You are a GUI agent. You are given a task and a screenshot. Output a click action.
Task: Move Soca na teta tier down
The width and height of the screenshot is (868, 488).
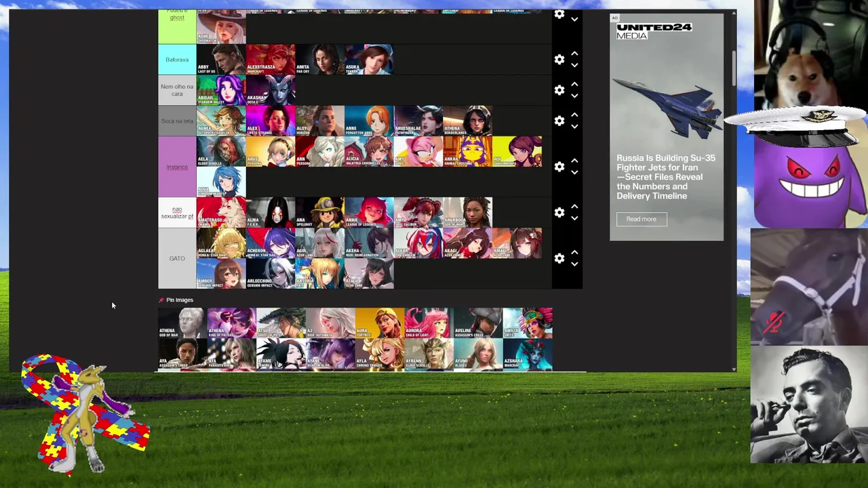[574, 127]
